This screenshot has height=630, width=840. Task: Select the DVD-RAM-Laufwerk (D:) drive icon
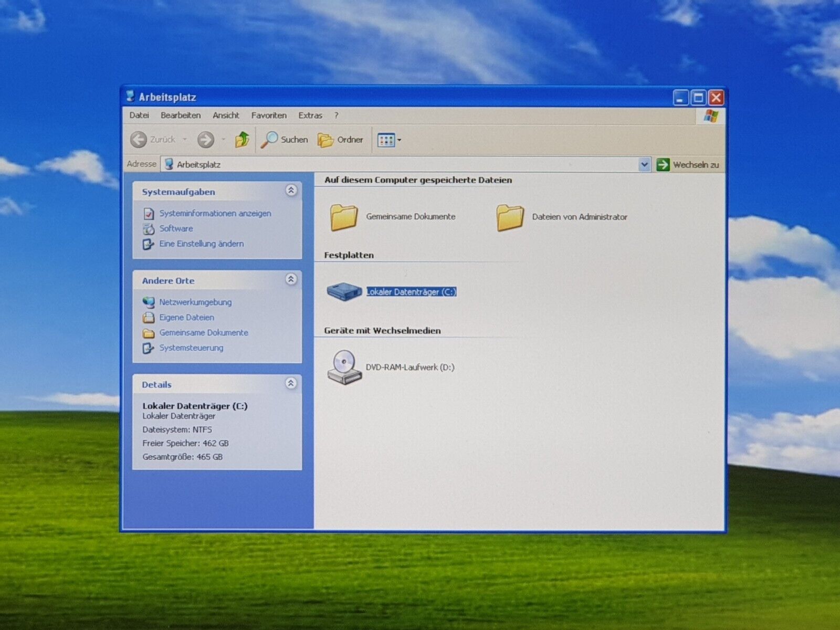pyautogui.click(x=344, y=367)
